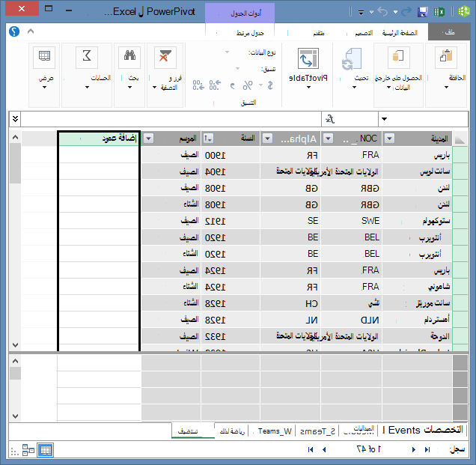This screenshot has height=465, width=476.
Task: Click the decimal places icon next to the comma icon
Action: click(x=215, y=85)
